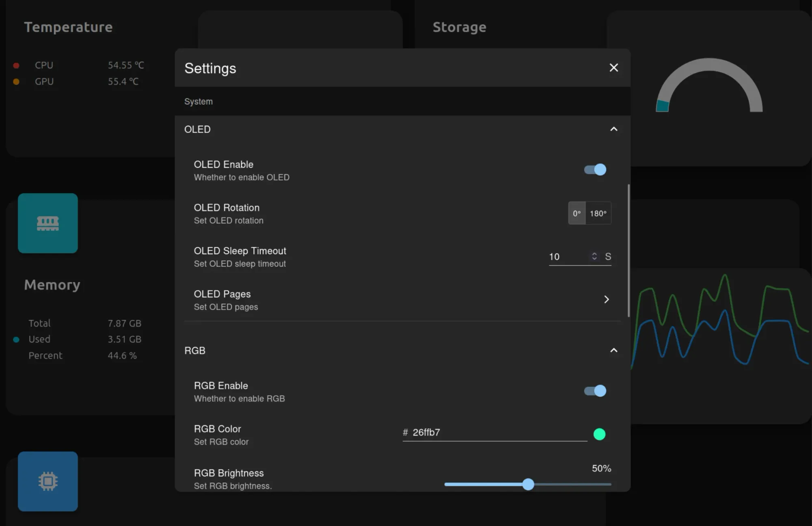
Task: Click the OLED section title
Action: (197, 129)
